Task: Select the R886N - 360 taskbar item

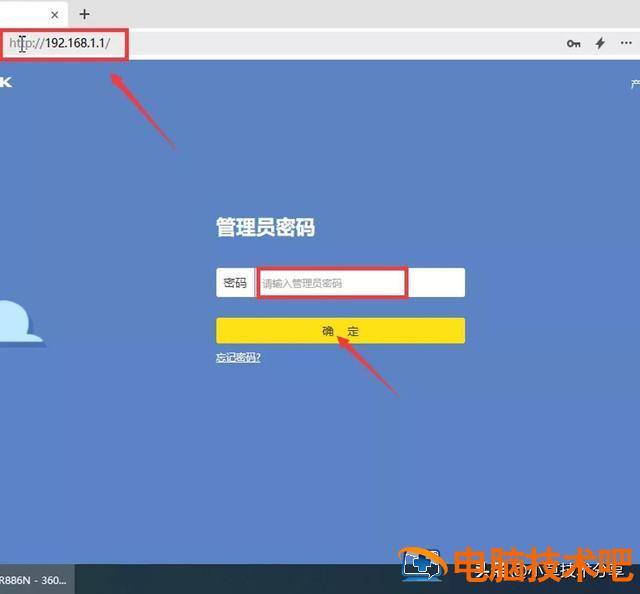Action: pyautogui.click(x=37, y=579)
